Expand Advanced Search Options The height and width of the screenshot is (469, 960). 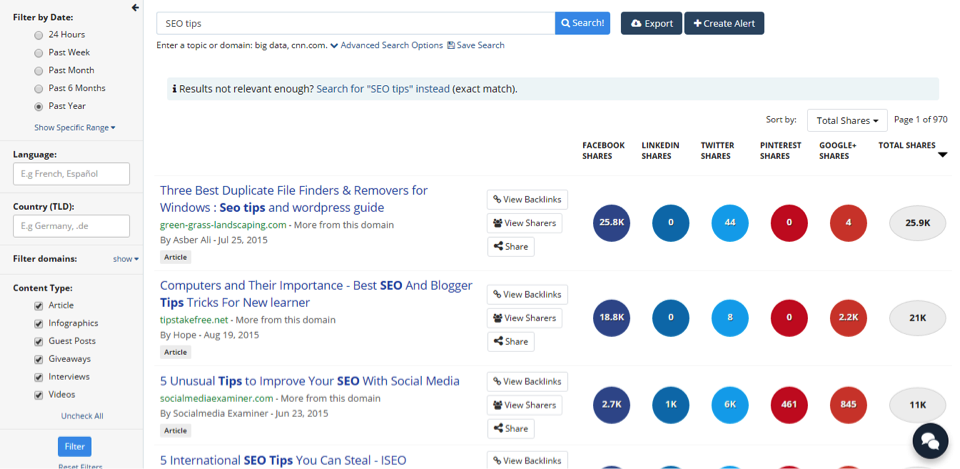pos(386,45)
